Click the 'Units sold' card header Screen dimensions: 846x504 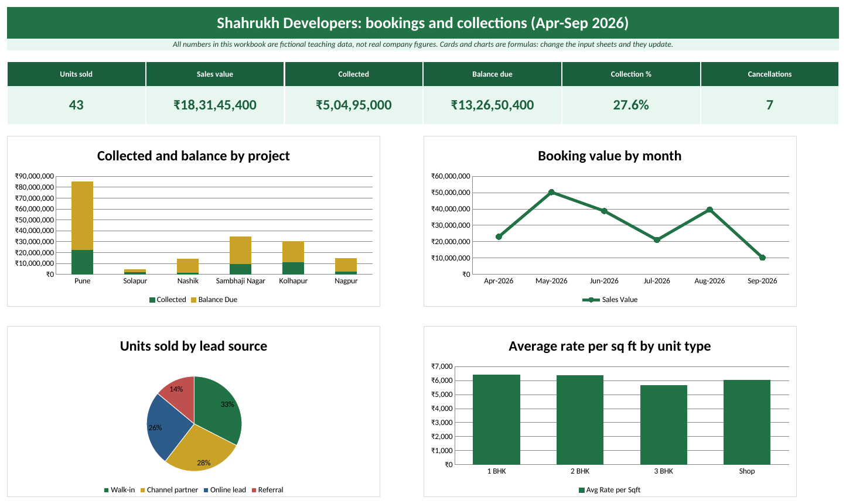click(76, 74)
